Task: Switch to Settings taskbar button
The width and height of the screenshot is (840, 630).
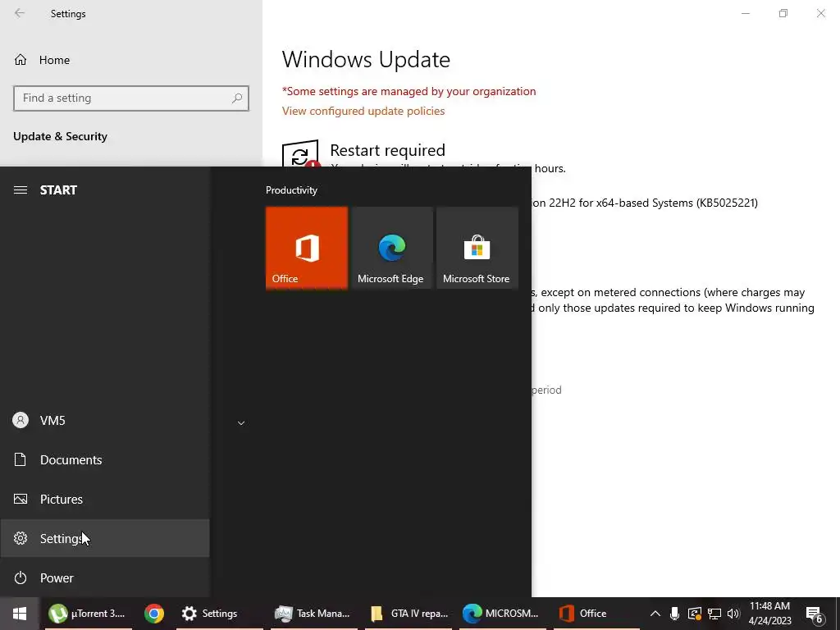Action: [219, 614]
